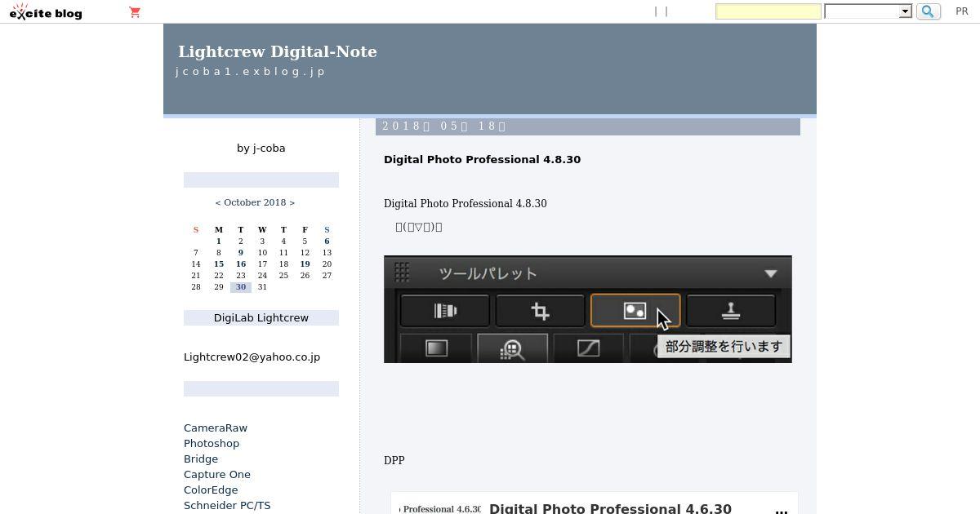Click the Lightcrew02@yahoo.co.jp email text
The image size is (980, 514).
click(x=252, y=357)
